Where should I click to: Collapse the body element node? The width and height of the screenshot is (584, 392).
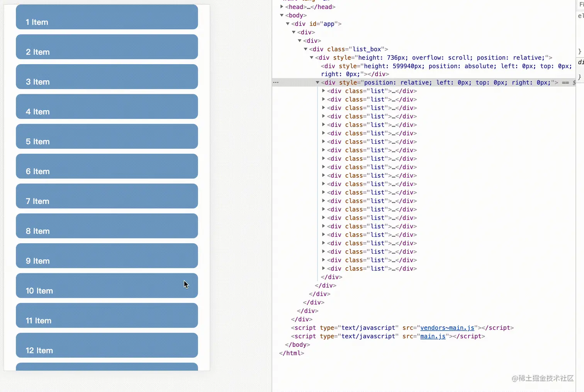click(282, 15)
